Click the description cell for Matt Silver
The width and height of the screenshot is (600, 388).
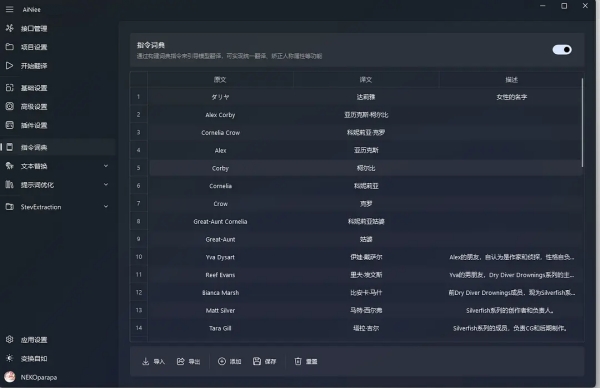(x=511, y=310)
